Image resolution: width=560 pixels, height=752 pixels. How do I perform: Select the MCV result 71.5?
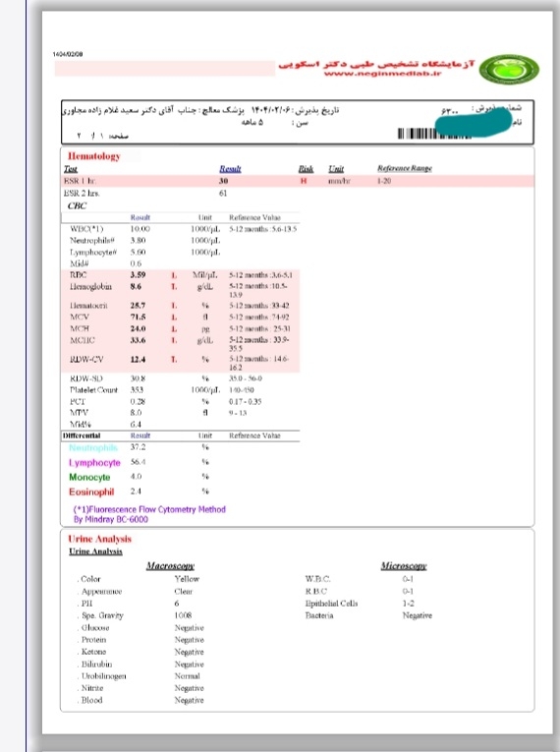pos(139,317)
